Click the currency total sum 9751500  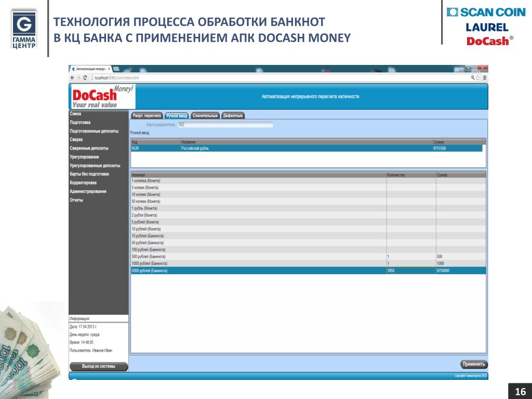tap(440, 148)
